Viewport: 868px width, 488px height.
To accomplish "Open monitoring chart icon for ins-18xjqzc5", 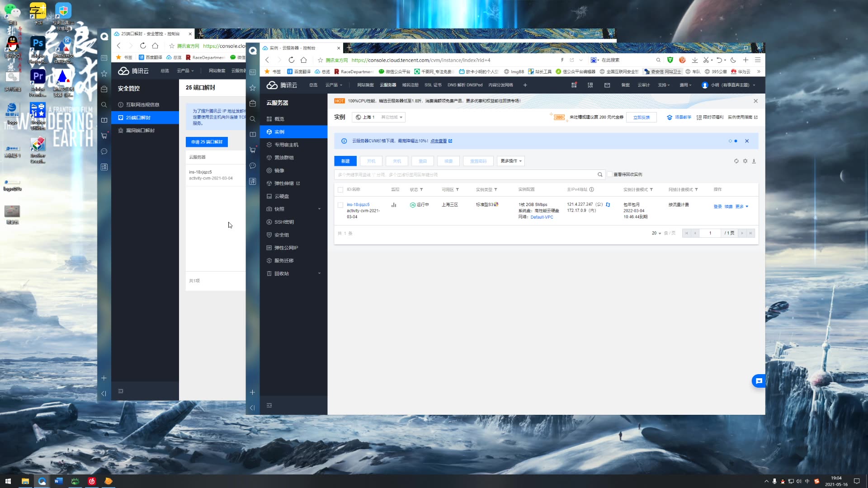I will [x=394, y=205].
